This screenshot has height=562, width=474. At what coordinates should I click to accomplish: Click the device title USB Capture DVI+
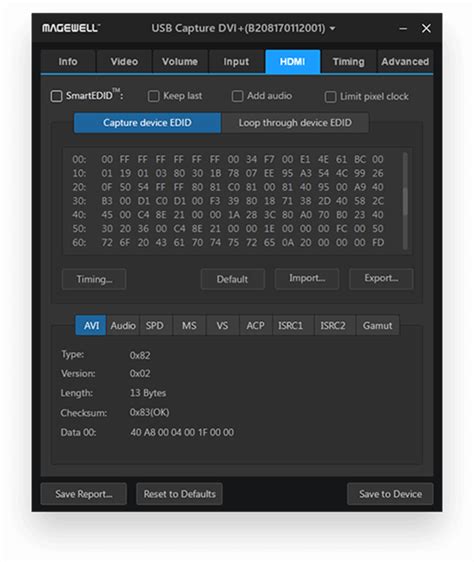[x=238, y=28]
